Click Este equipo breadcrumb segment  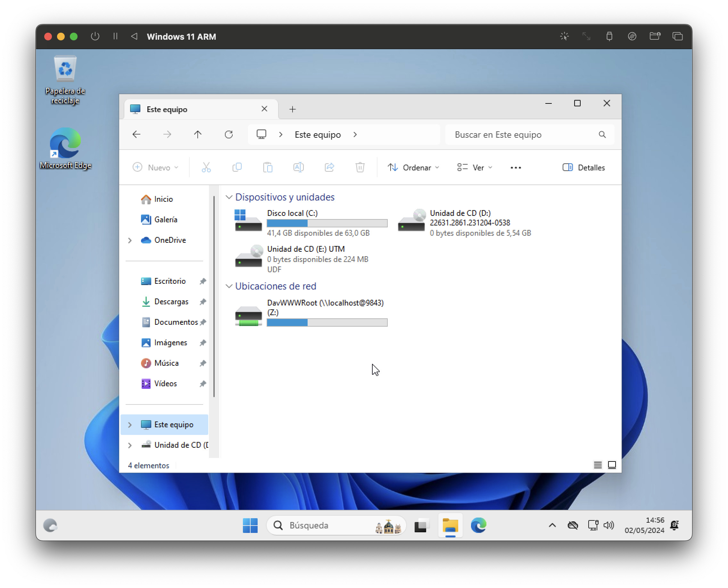pos(318,135)
